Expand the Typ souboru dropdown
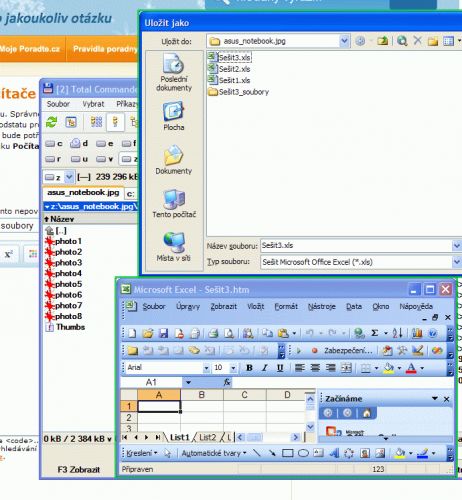Screen dimensions: 462x500 click(457, 262)
